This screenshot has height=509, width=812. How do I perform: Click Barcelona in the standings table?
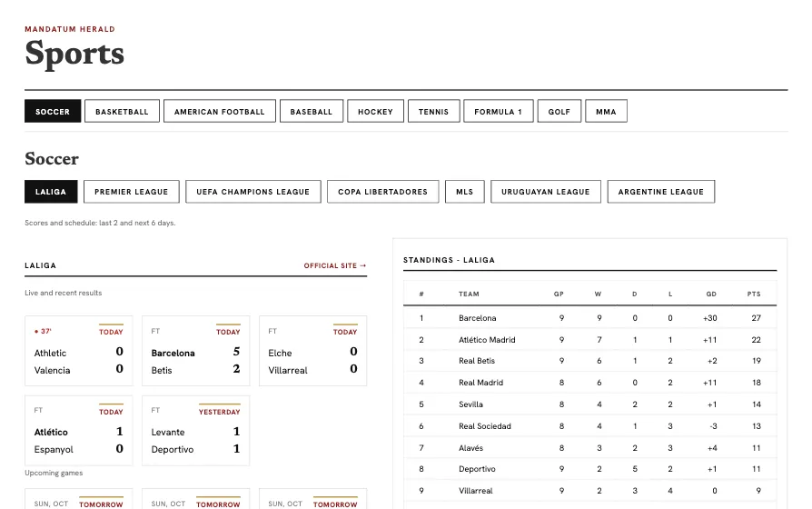click(x=478, y=318)
